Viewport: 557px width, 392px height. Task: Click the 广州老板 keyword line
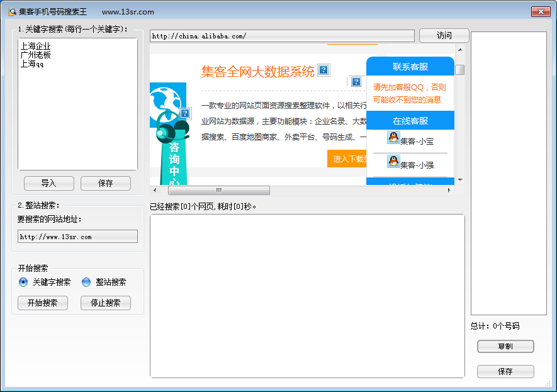coord(35,55)
